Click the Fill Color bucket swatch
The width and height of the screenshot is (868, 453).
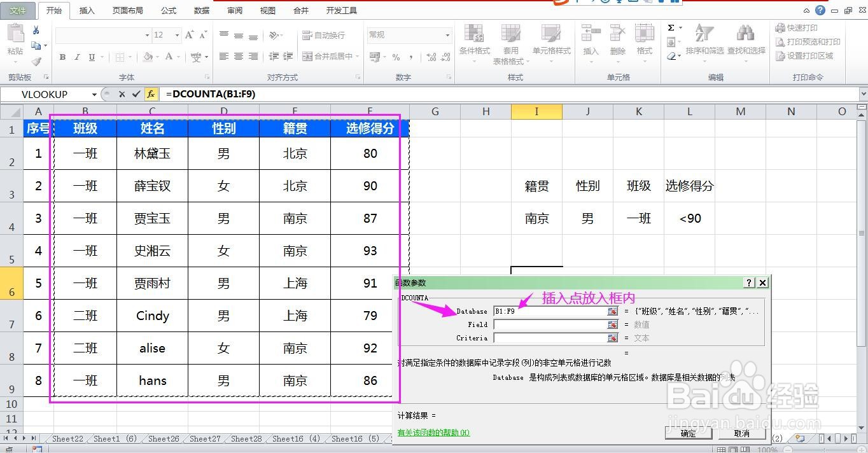148,57
